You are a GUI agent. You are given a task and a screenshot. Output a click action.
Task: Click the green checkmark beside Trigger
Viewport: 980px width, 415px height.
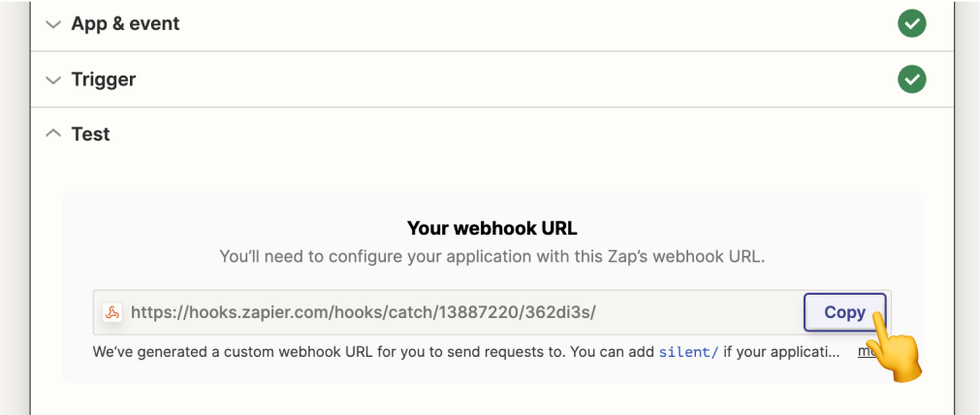click(912, 80)
